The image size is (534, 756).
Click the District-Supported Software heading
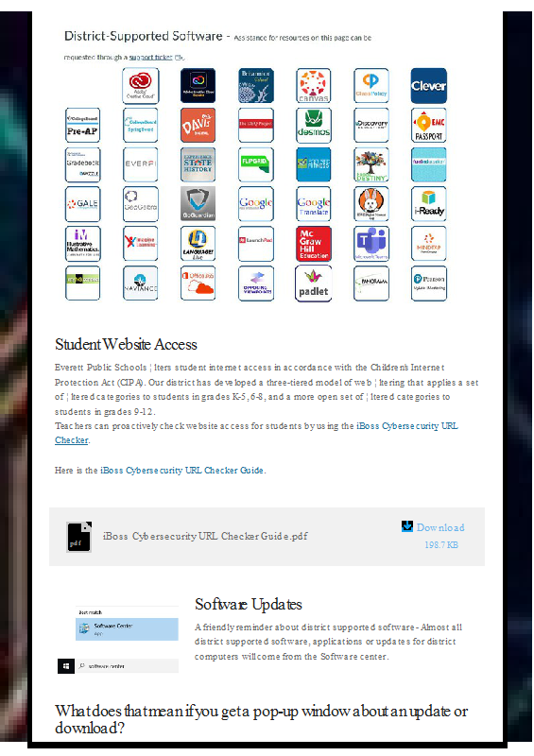pos(144,36)
